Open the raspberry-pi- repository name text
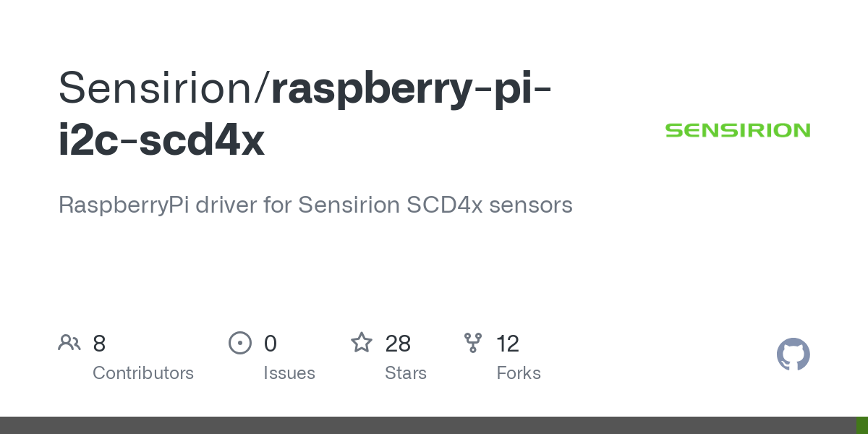The height and width of the screenshot is (434, 868). 412,90
